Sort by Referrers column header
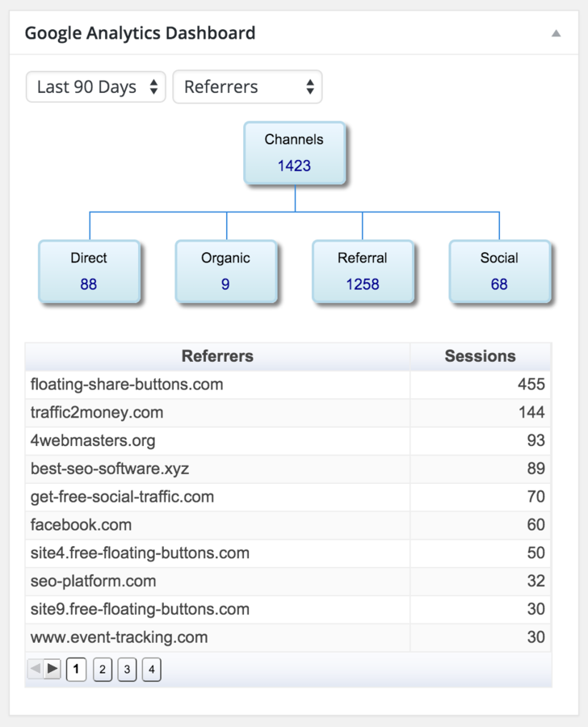The width and height of the screenshot is (588, 727). (x=217, y=356)
